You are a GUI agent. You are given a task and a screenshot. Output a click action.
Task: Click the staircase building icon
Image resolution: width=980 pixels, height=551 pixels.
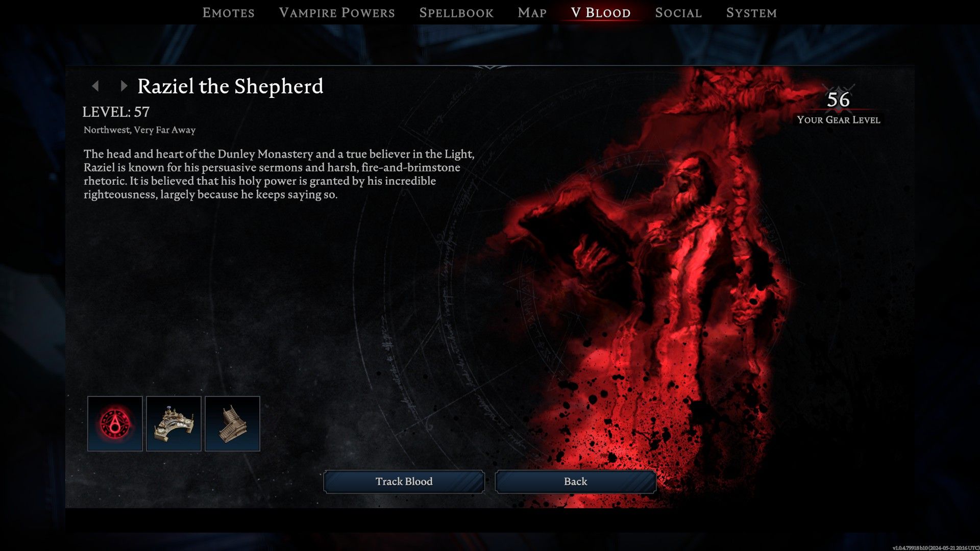click(232, 424)
